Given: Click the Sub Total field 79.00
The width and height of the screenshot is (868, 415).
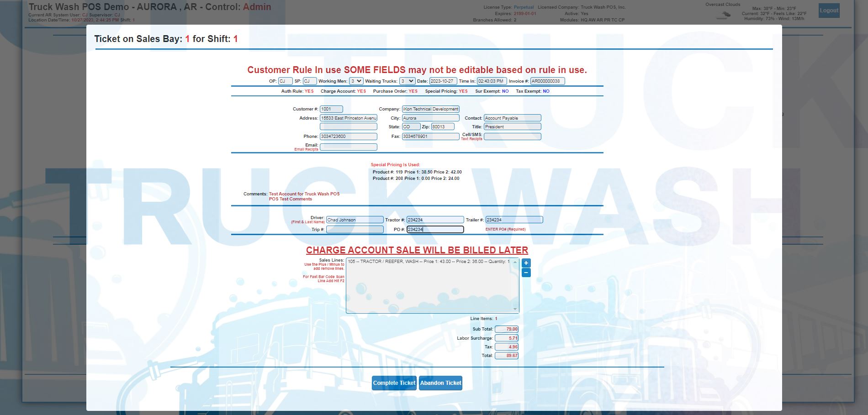Looking at the screenshot, I should click(506, 329).
